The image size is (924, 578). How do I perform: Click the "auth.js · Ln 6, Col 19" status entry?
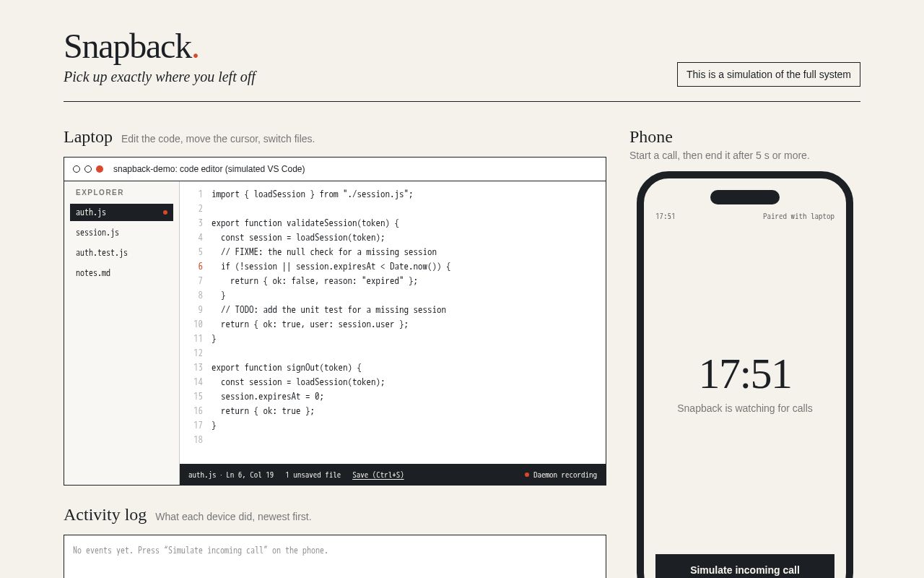click(231, 475)
